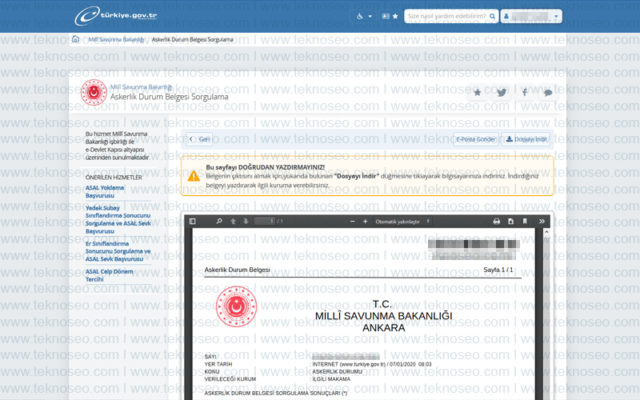Toggle the PDF viewer sidebar

(193, 221)
